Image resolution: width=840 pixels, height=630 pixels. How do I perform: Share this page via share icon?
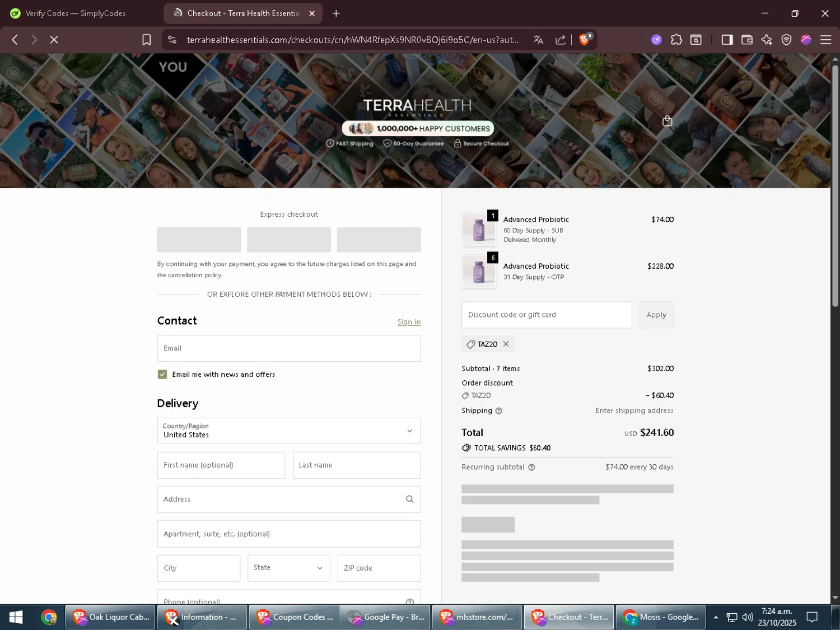(x=561, y=40)
